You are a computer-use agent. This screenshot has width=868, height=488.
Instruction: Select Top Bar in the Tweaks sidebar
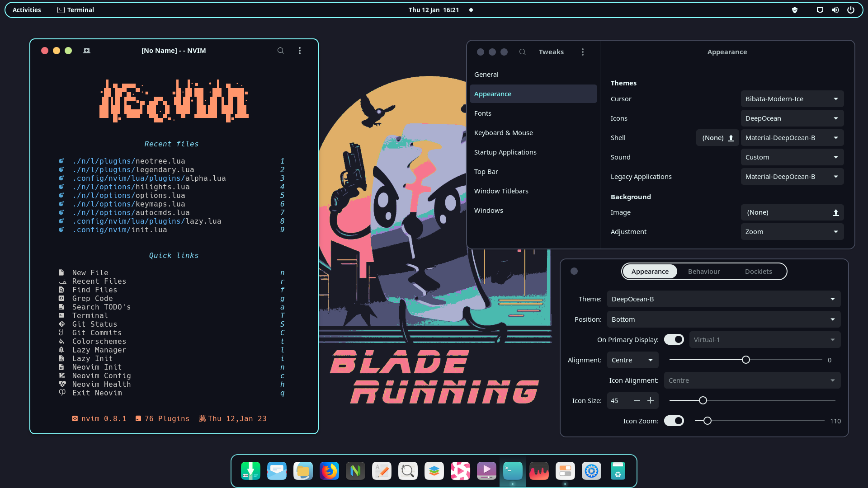point(533,172)
